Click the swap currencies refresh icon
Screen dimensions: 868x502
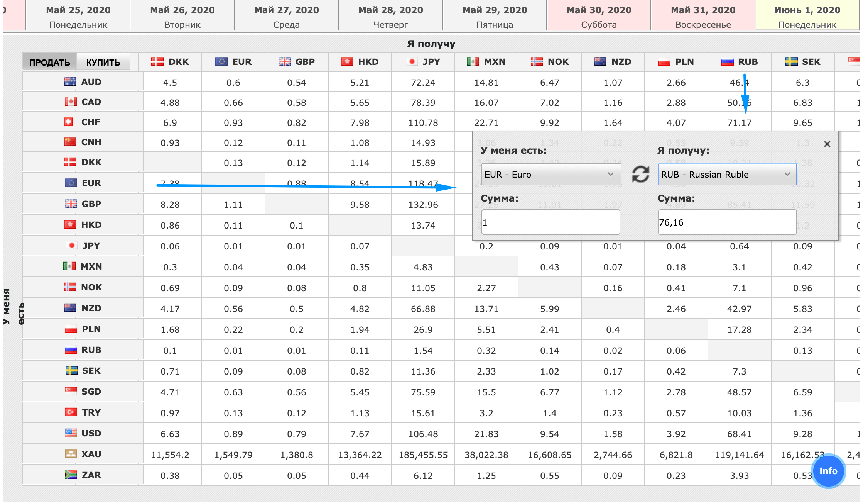pyautogui.click(x=640, y=174)
